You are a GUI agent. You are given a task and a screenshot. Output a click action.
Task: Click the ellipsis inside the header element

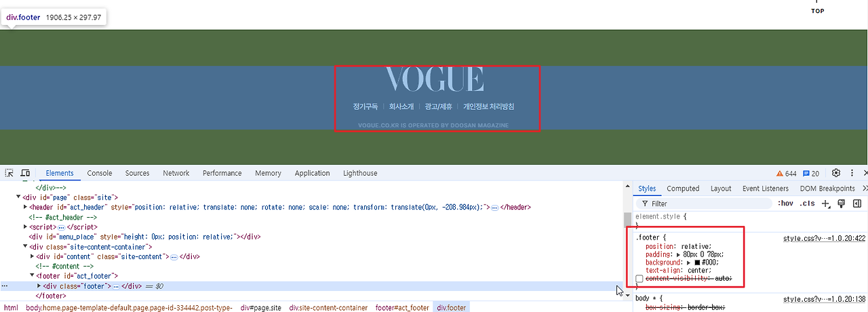[495, 208]
